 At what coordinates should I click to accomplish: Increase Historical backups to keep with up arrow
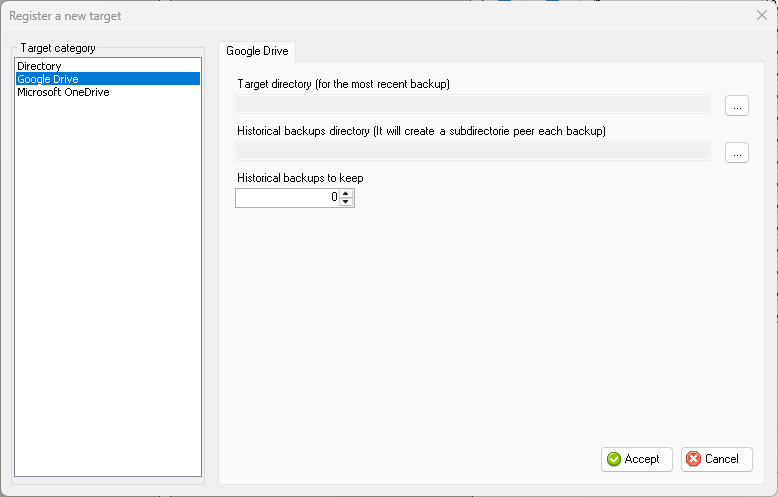point(346,193)
